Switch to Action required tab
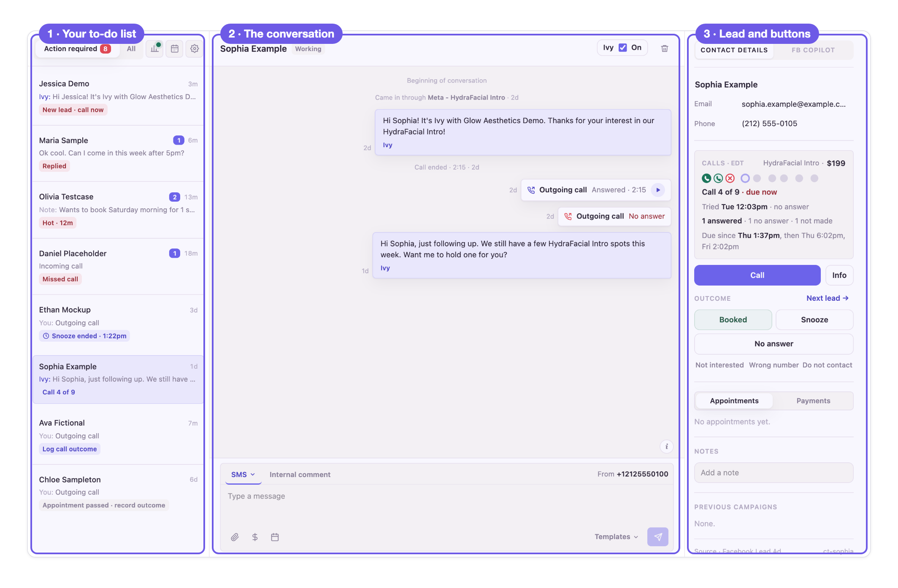 coord(77,49)
